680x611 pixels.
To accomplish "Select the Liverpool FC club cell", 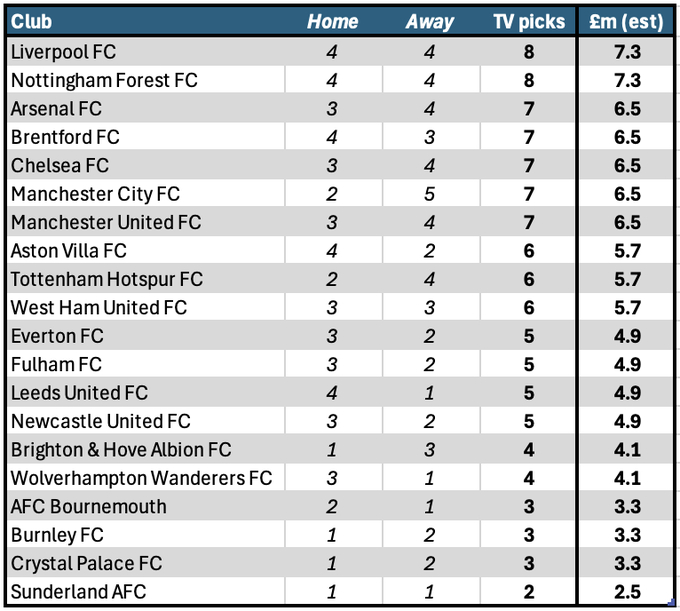I will click(146, 52).
